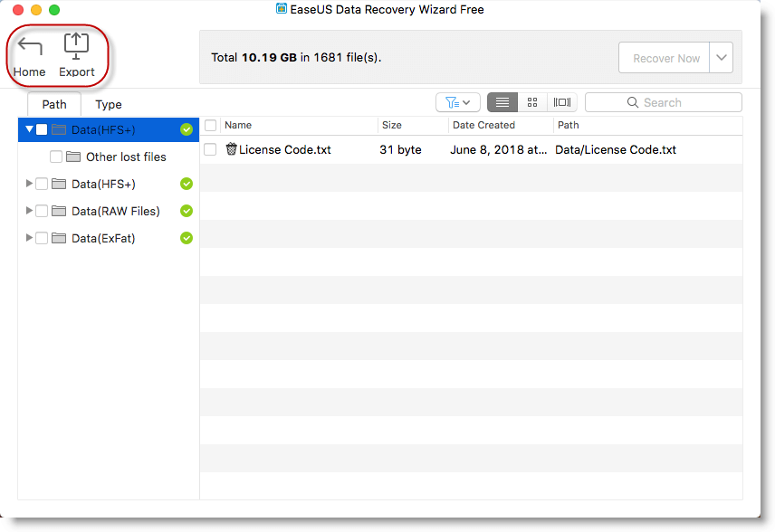Expand the Data(ExFat) folder
775x532 pixels.
coord(28,238)
